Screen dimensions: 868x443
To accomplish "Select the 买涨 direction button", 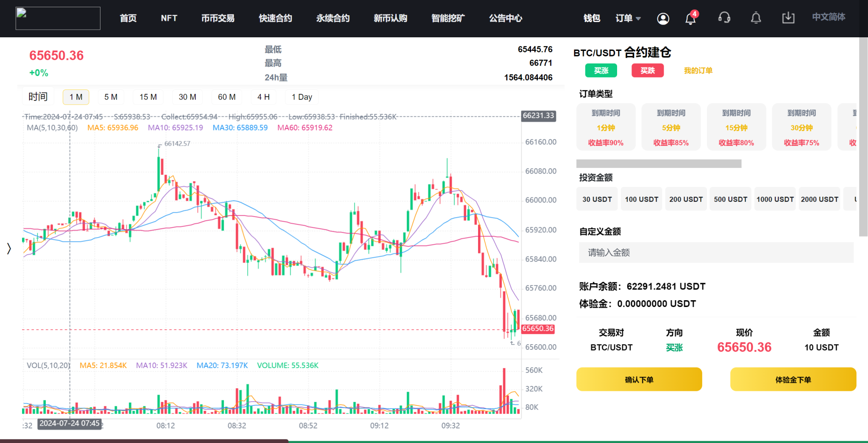I will pyautogui.click(x=601, y=70).
